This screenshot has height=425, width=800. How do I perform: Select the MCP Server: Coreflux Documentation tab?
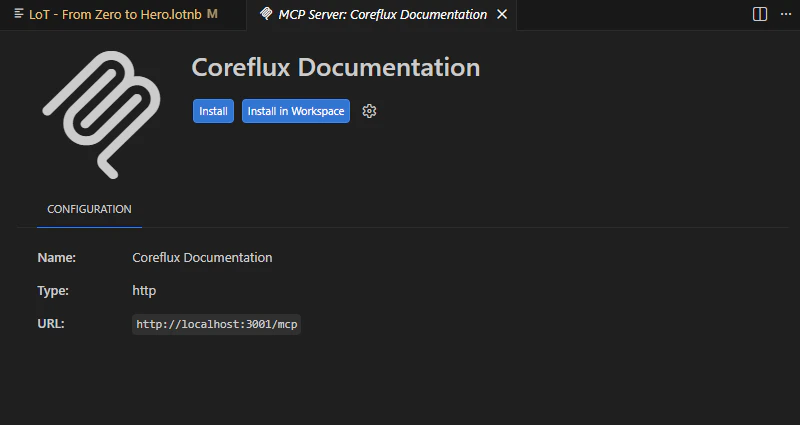coord(382,14)
